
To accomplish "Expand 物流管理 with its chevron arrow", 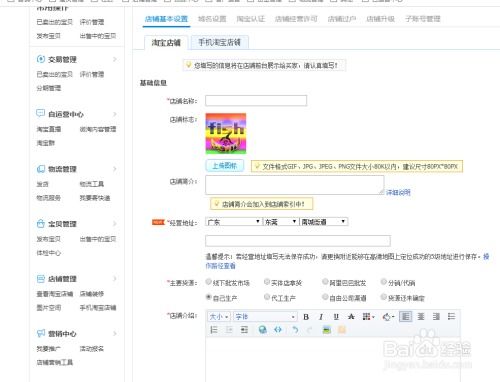I will point(115,169).
